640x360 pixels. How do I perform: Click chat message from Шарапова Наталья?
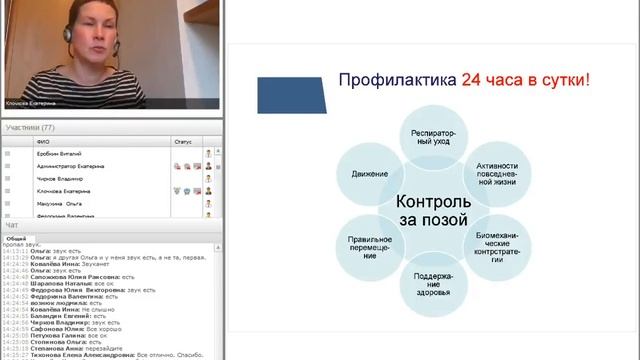click(x=58, y=284)
